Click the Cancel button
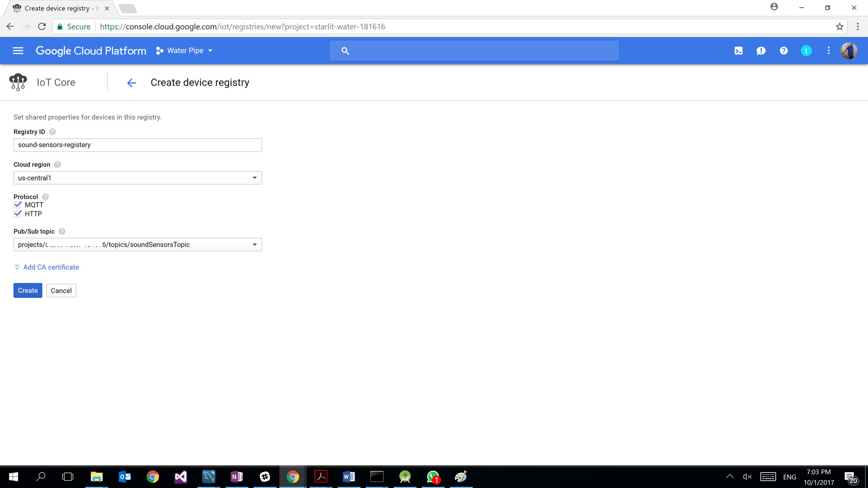 click(61, 291)
